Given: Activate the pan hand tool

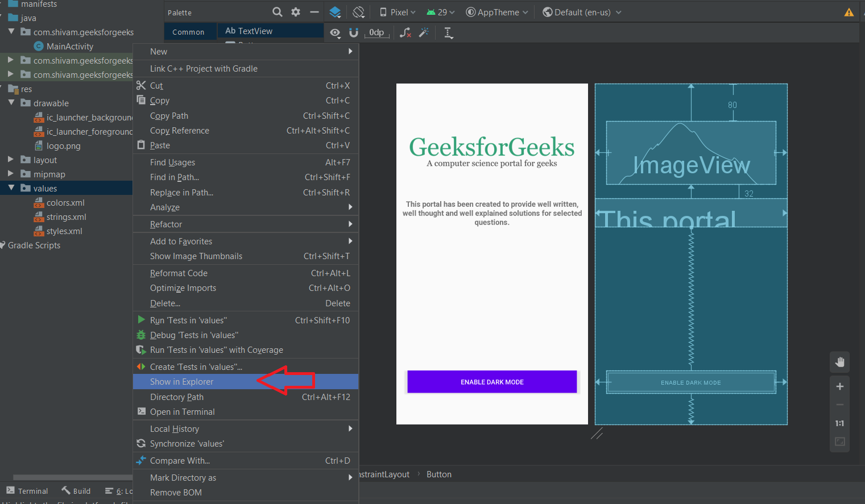Looking at the screenshot, I should 839,362.
